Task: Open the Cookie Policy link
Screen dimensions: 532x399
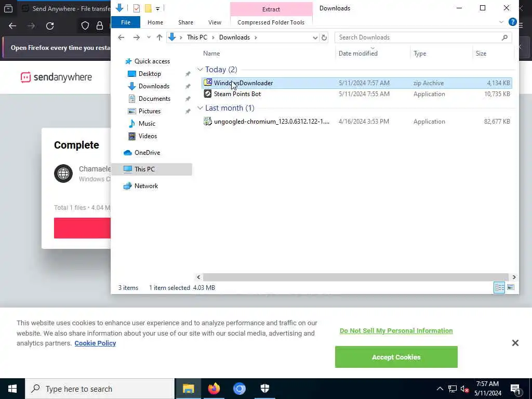Action: (95, 343)
